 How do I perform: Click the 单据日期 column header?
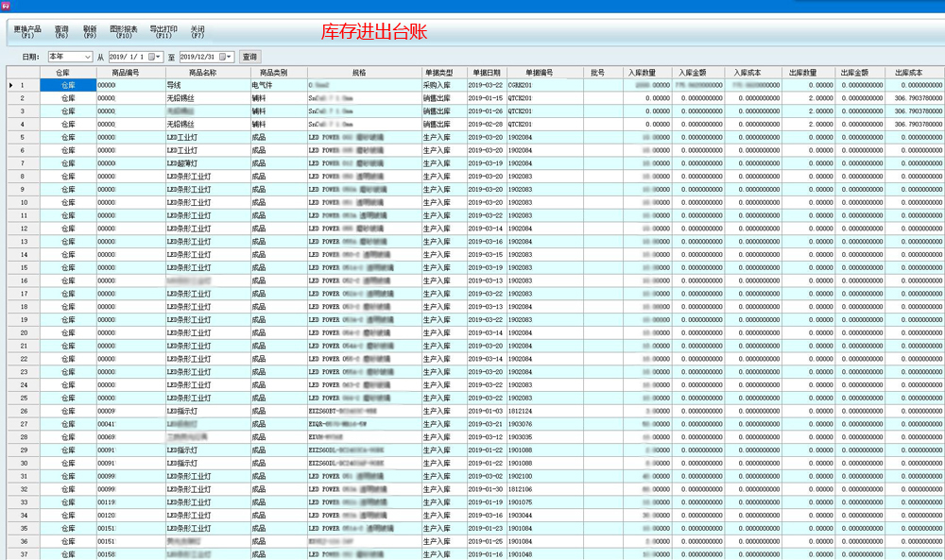(487, 73)
